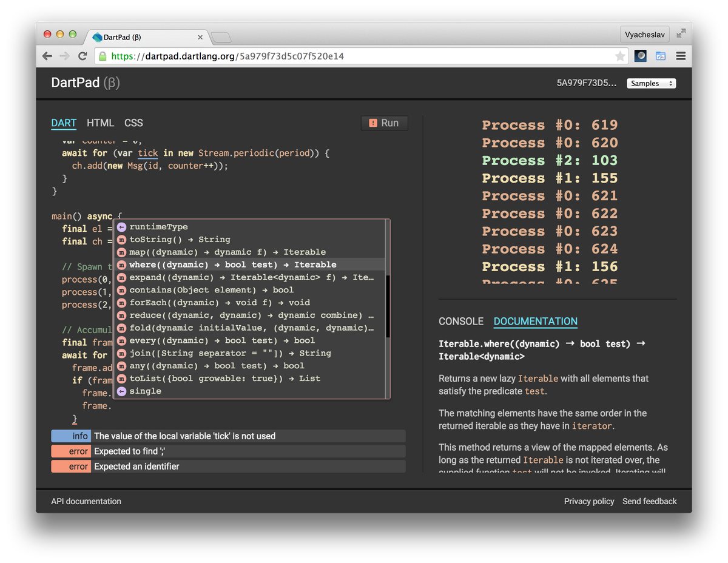Open the CONSOLE tab
The image size is (728, 563).
pos(461,322)
